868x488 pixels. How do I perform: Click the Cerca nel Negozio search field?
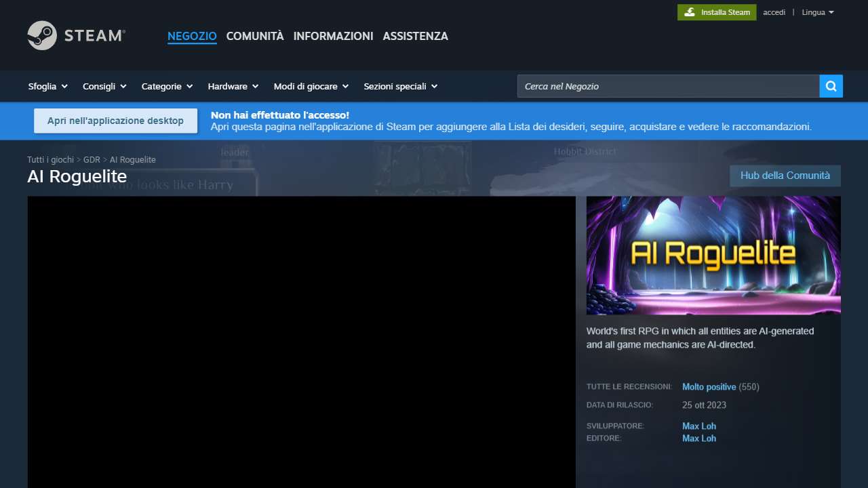point(668,86)
